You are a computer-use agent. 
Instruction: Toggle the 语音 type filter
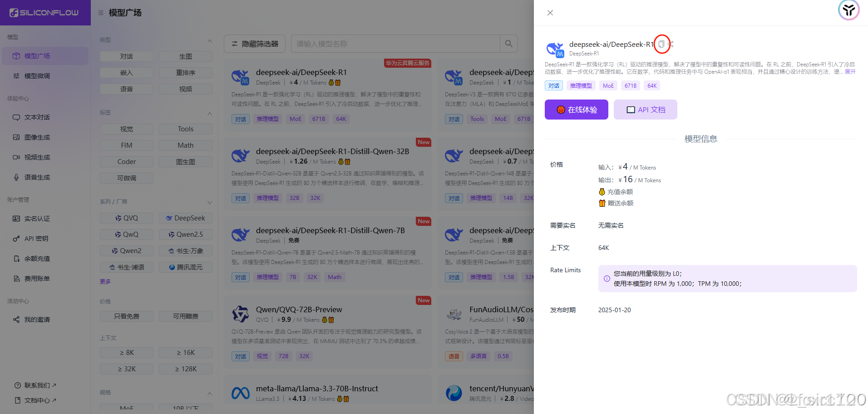(x=127, y=89)
